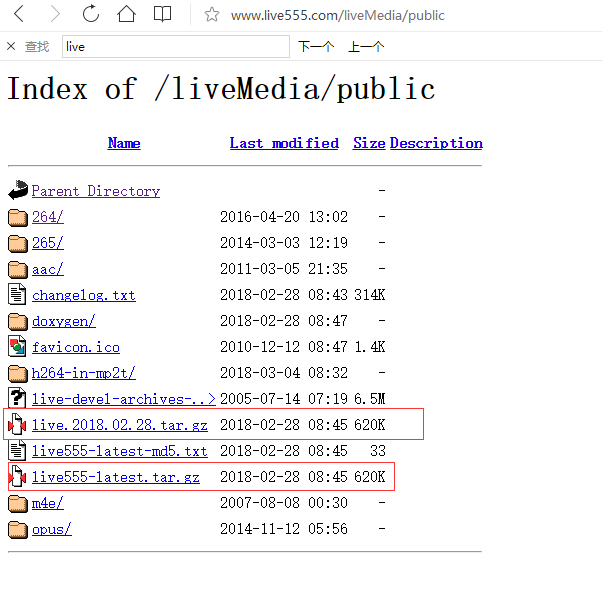Click the text file icon beside changelog.txt
The width and height of the screenshot is (602, 600).
point(17,294)
